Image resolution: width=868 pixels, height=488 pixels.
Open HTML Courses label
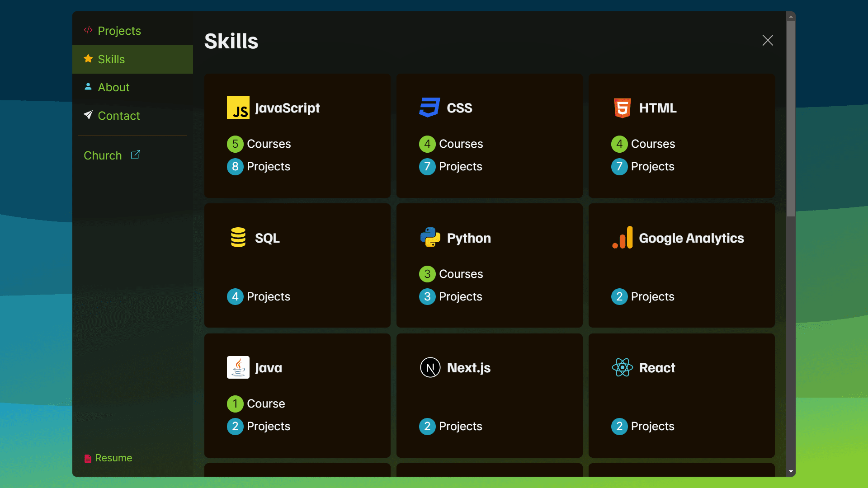[x=653, y=144]
